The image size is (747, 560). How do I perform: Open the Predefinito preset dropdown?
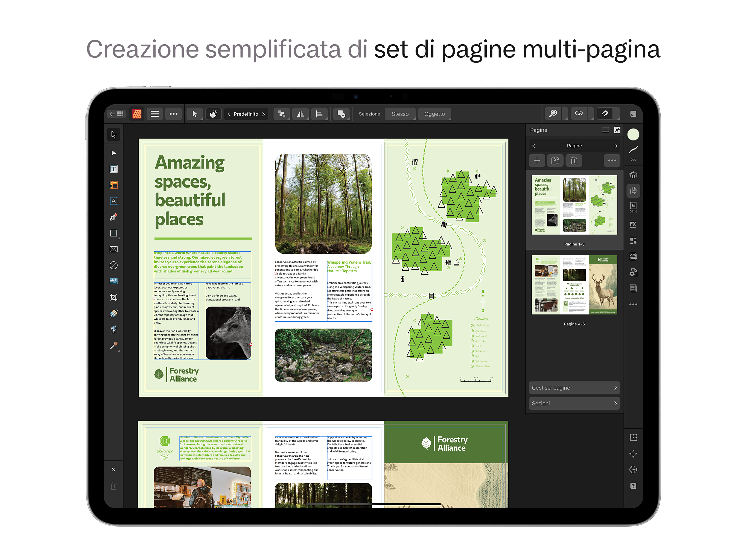[246, 114]
